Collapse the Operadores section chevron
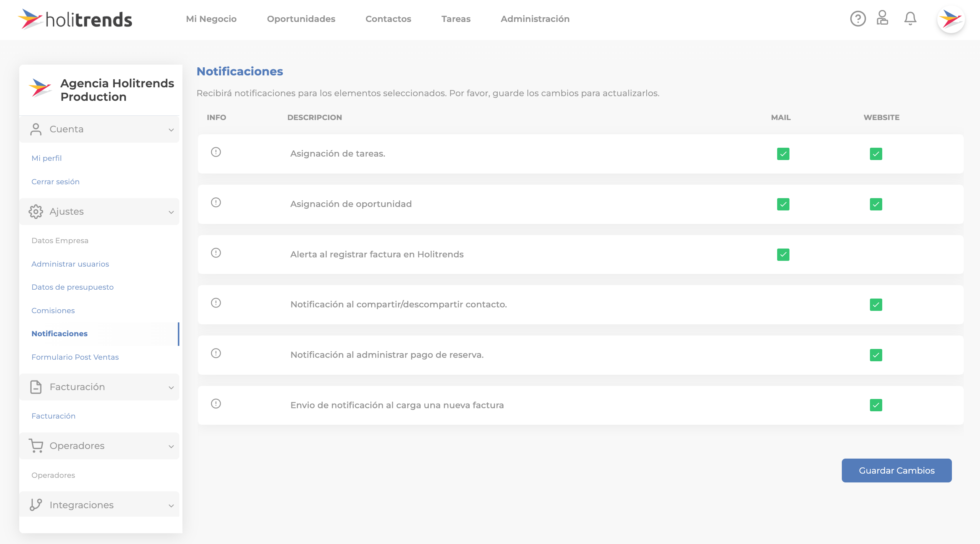Viewport: 980px width, 544px height. click(171, 447)
